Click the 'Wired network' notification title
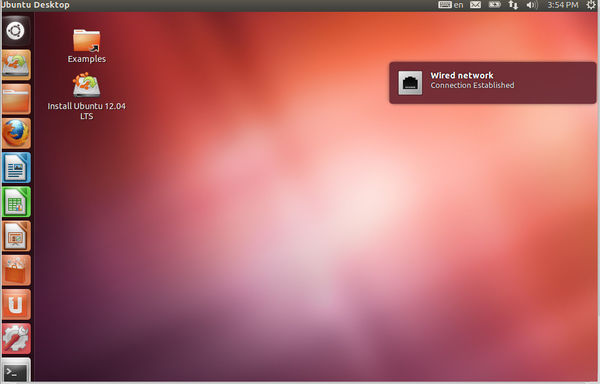Viewport: 600px width, 384px height. [x=462, y=75]
